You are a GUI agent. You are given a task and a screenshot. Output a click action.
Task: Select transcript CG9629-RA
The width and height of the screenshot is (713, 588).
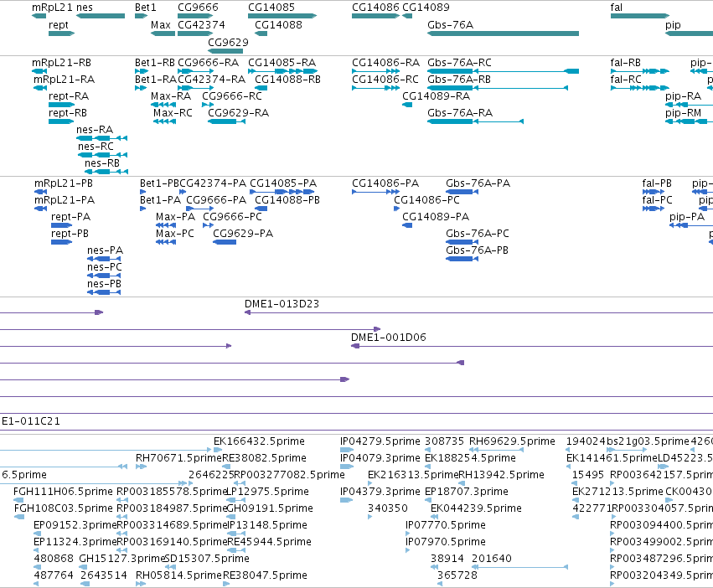pyautogui.click(x=238, y=113)
